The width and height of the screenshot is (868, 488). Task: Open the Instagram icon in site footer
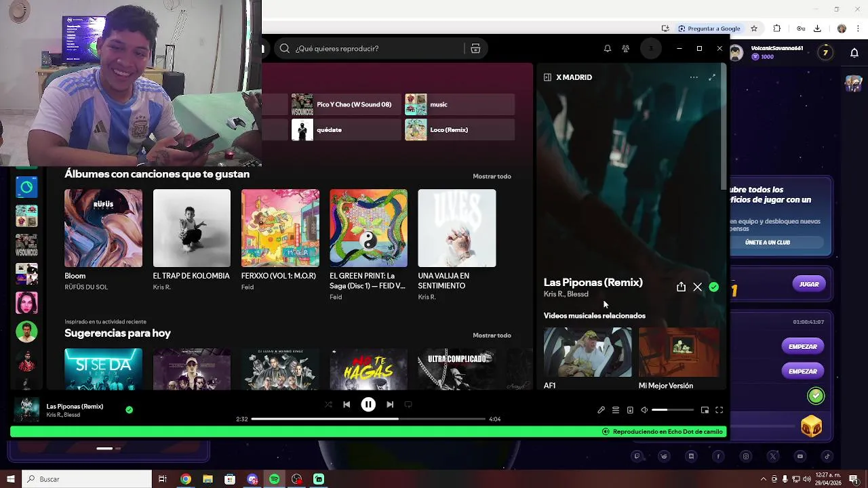[746, 457]
